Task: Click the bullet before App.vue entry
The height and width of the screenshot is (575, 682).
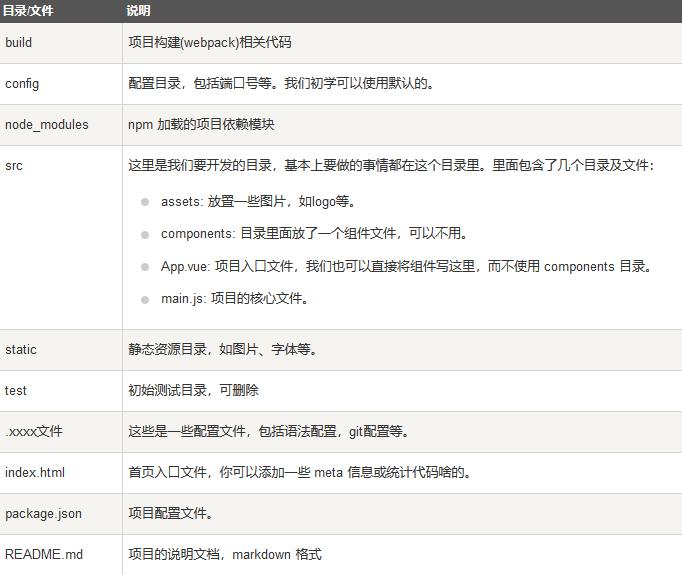Action: click(x=145, y=267)
